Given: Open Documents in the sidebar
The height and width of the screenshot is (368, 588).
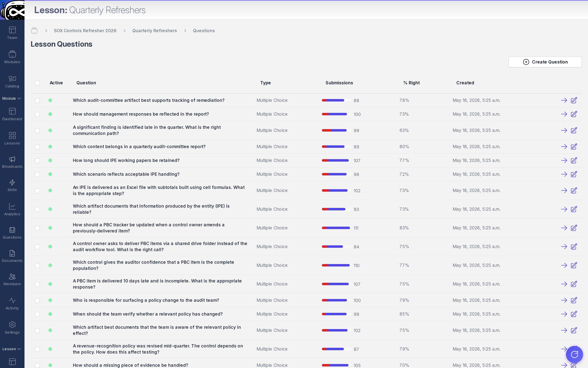Looking at the screenshot, I should [12, 256].
